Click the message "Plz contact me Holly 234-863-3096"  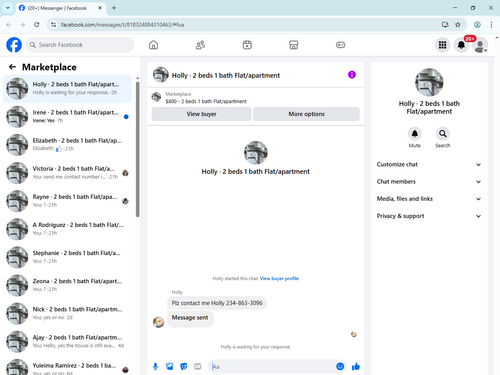click(217, 303)
